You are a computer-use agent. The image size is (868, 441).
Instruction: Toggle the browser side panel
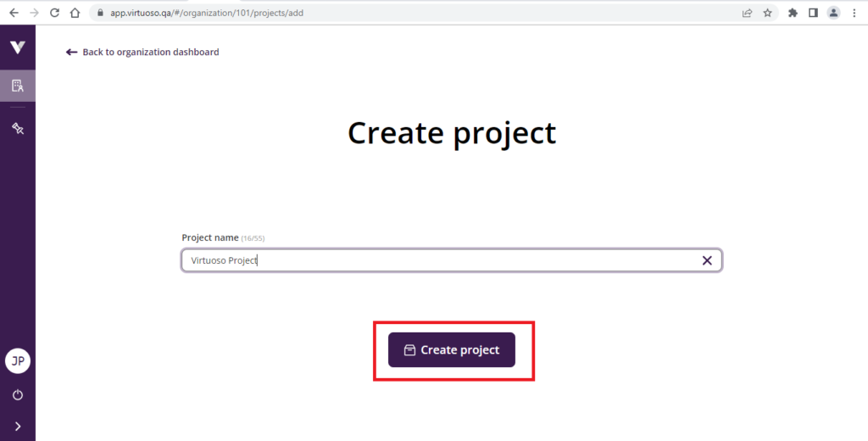pyautogui.click(x=813, y=13)
